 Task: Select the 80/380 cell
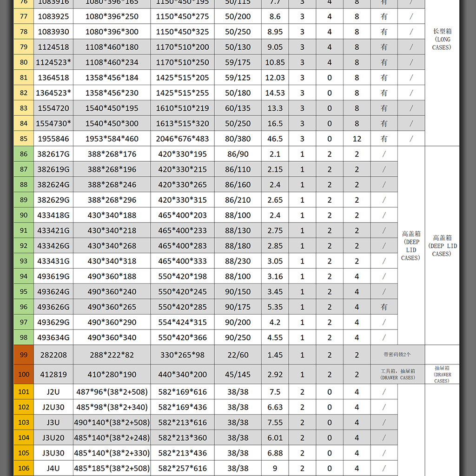coord(238,139)
